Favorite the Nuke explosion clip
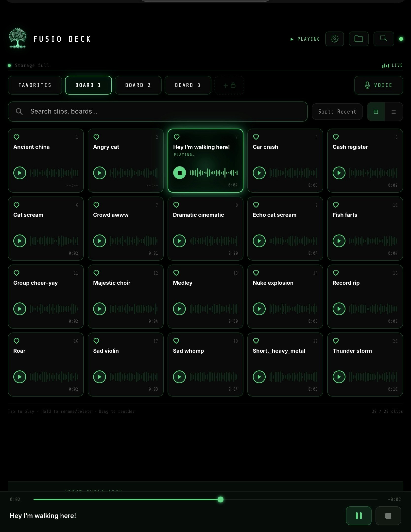Screen dimensions: 411x532 click(x=256, y=273)
